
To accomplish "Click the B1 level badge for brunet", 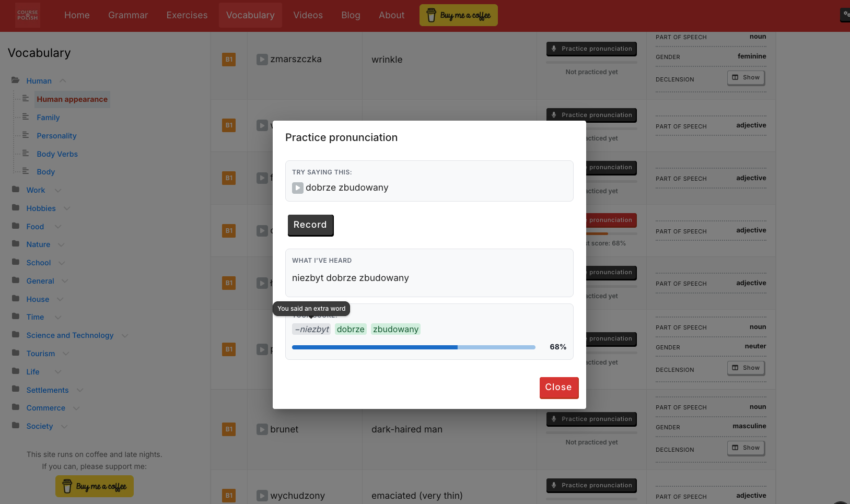I will point(229,429).
